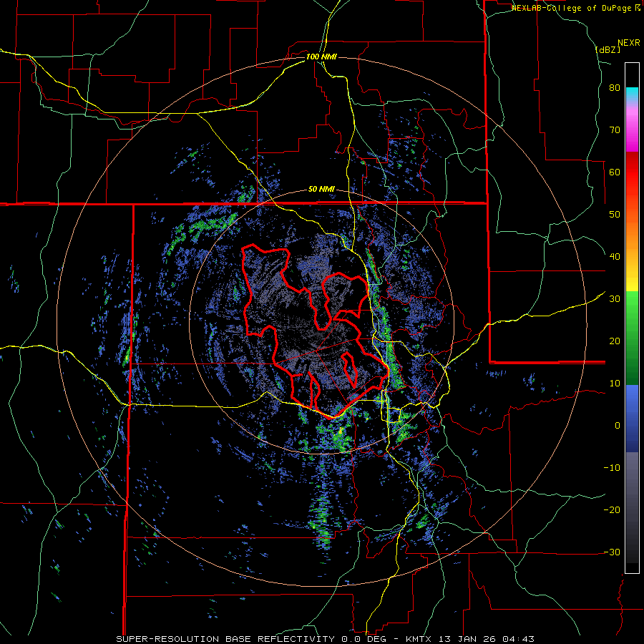Viewport: 644px width, 644px height.
Task: Click the 0 value on dBZ scale
Action: tap(618, 426)
